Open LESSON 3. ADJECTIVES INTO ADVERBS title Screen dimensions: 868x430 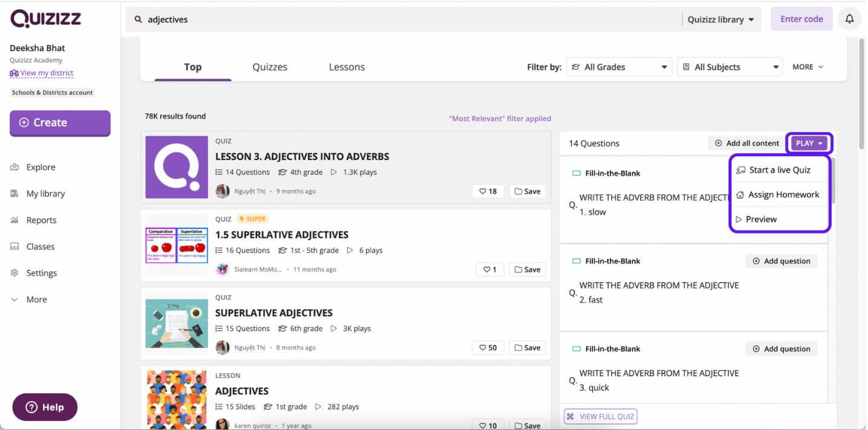tap(302, 157)
